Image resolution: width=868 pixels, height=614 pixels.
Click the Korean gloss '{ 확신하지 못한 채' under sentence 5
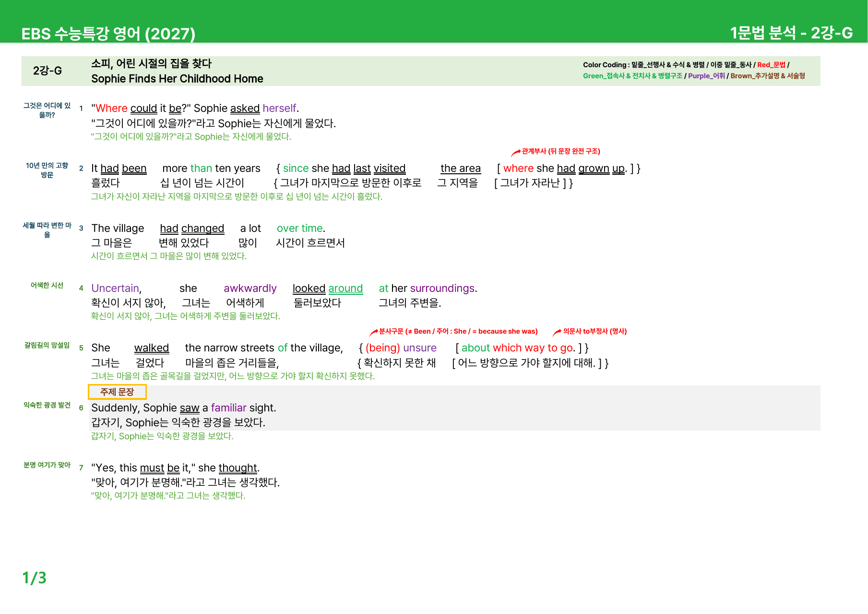click(397, 362)
